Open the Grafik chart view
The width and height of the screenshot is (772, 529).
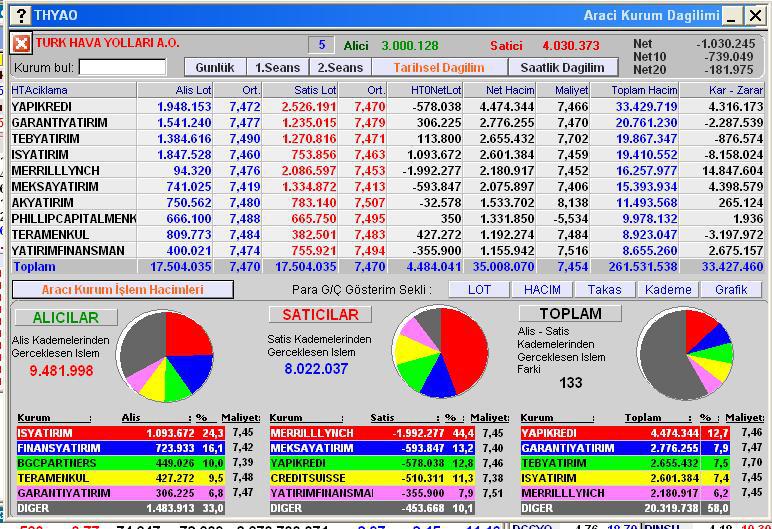730,289
